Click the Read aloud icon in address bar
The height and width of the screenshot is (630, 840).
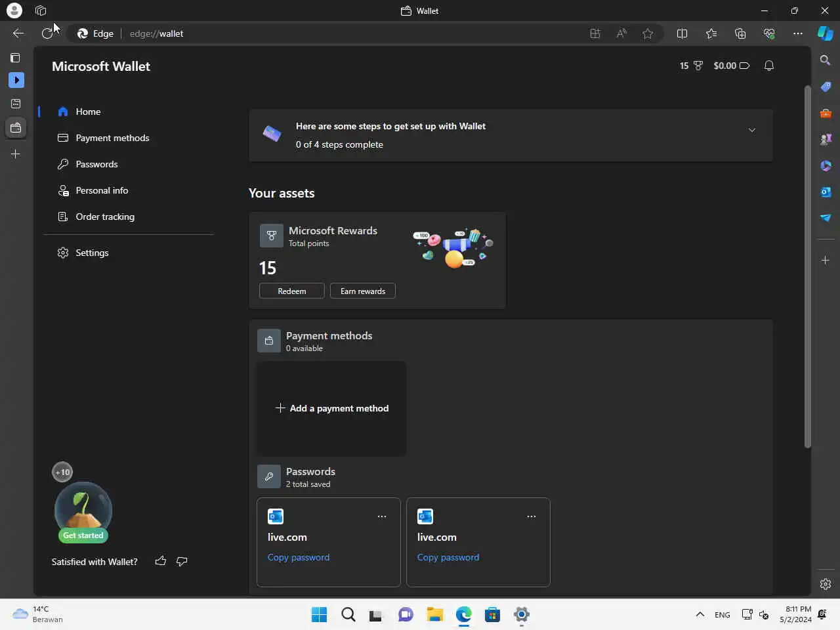[x=621, y=33]
